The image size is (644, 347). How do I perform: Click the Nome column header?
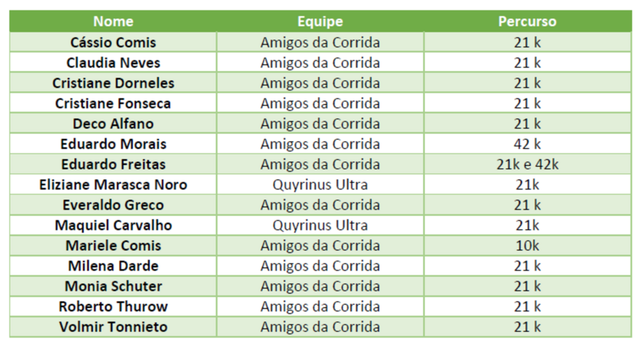coord(113,21)
